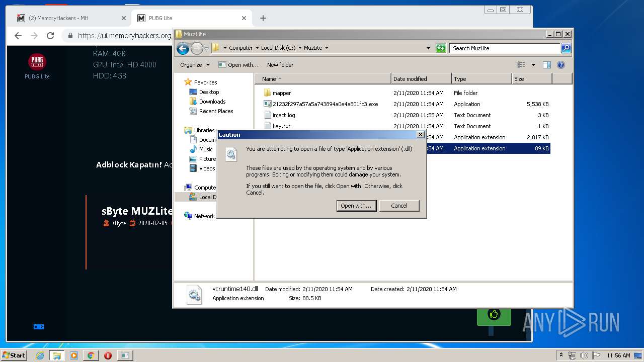
Task: Click Computer segment in the address breadcrumb
Action: click(240, 48)
